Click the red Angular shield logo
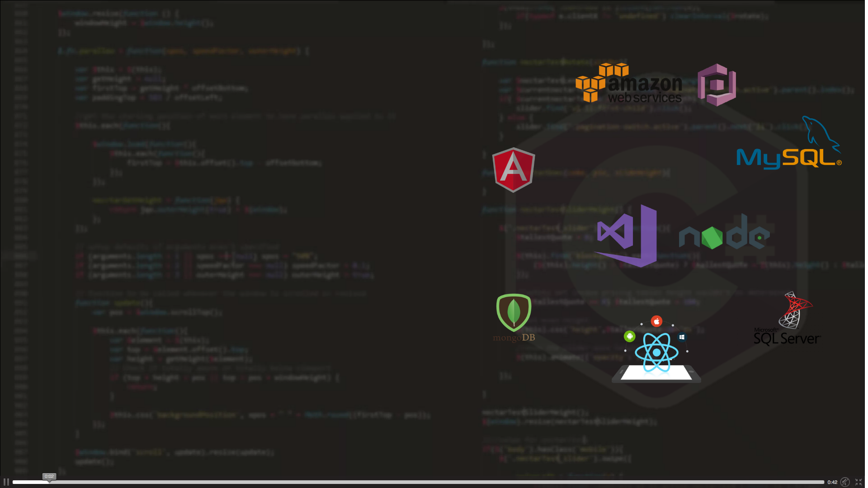Viewport: 868px width, 488px height. (x=514, y=170)
